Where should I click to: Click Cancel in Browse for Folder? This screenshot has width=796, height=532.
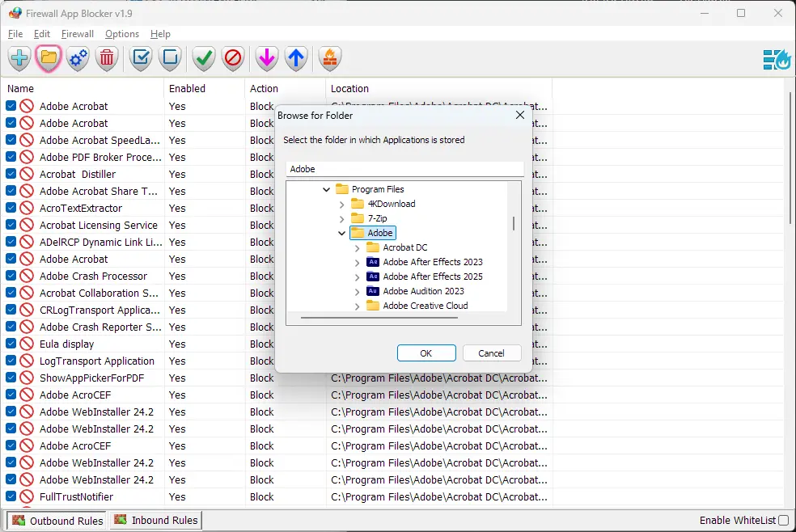(491, 353)
